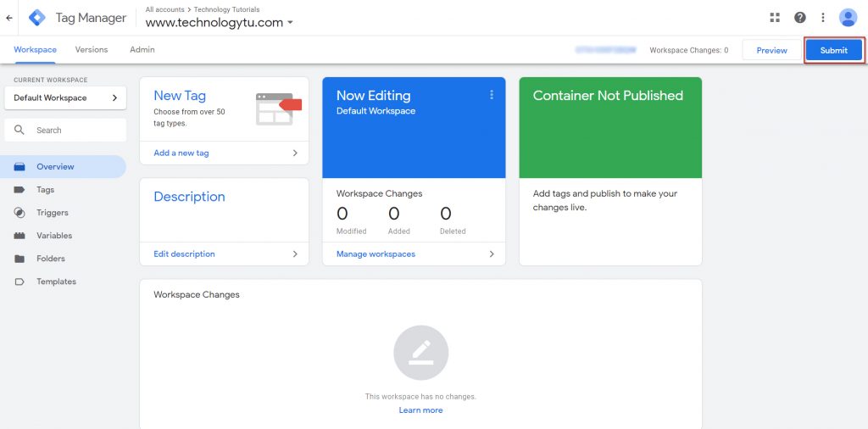Click the Container Not Published heading
Viewport: 868px width, 429px height.
608,95
